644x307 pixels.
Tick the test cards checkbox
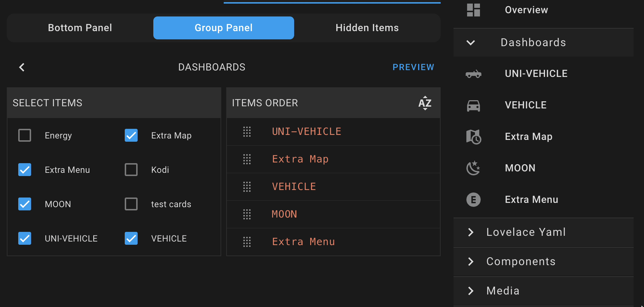pos(131,204)
